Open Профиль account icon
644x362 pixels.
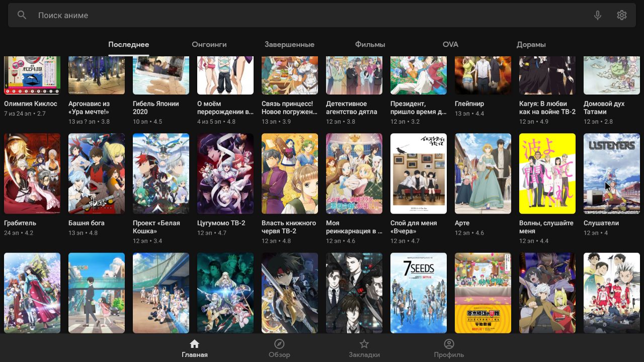click(449, 344)
